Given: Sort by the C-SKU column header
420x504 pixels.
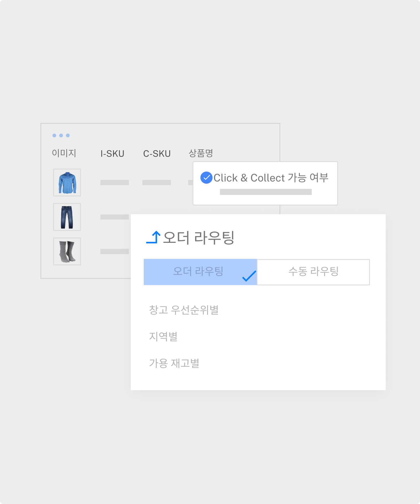Looking at the screenshot, I should [157, 154].
